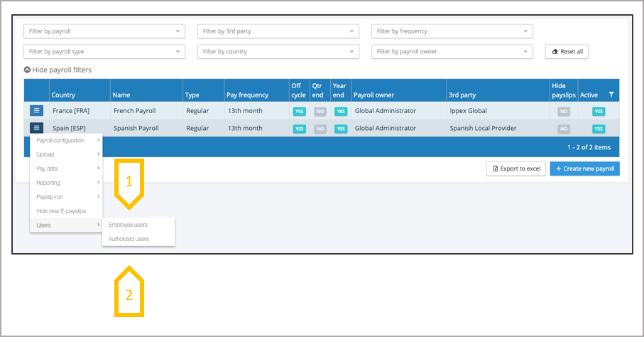644x337 pixels.
Task: Select Employee users from the submenu
Action: (x=129, y=225)
